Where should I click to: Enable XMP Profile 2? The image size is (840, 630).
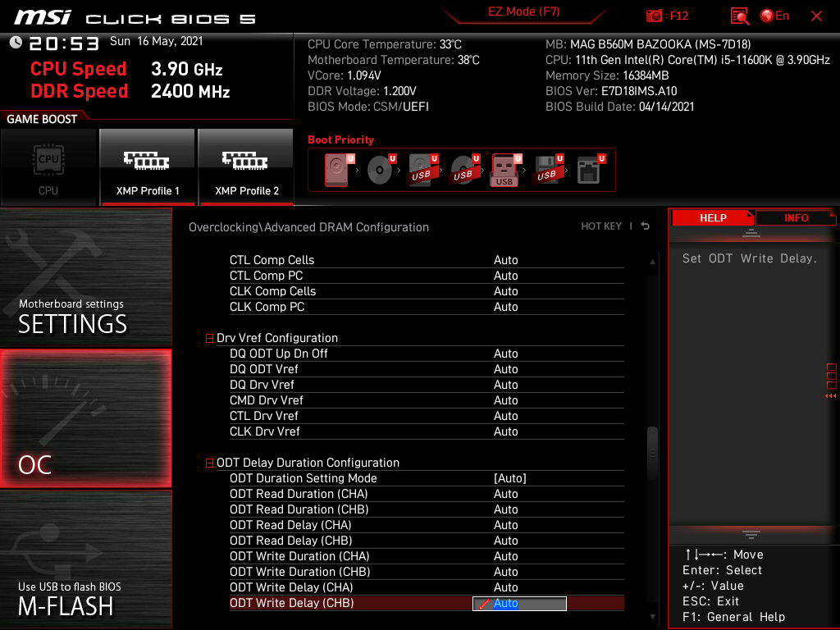pyautogui.click(x=246, y=167)
